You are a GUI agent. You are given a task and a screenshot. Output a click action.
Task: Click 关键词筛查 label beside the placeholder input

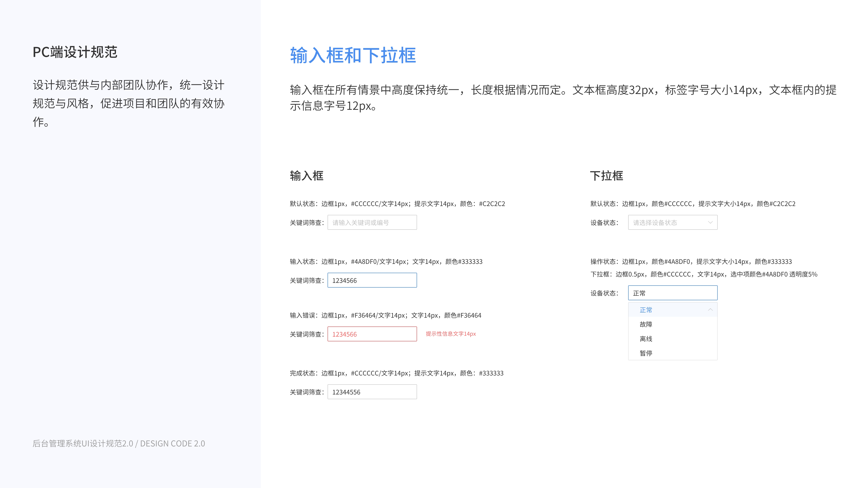tap(307, 223)
